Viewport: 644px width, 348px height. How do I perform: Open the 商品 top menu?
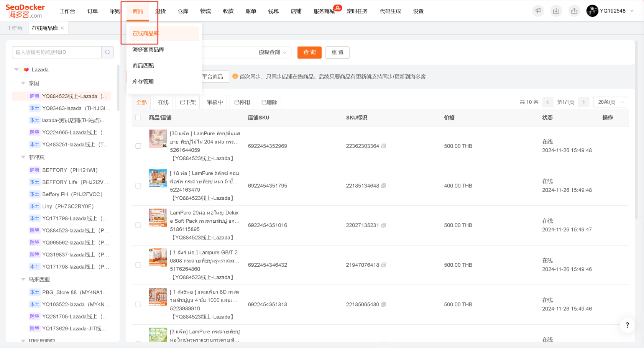tap(138, 11)
